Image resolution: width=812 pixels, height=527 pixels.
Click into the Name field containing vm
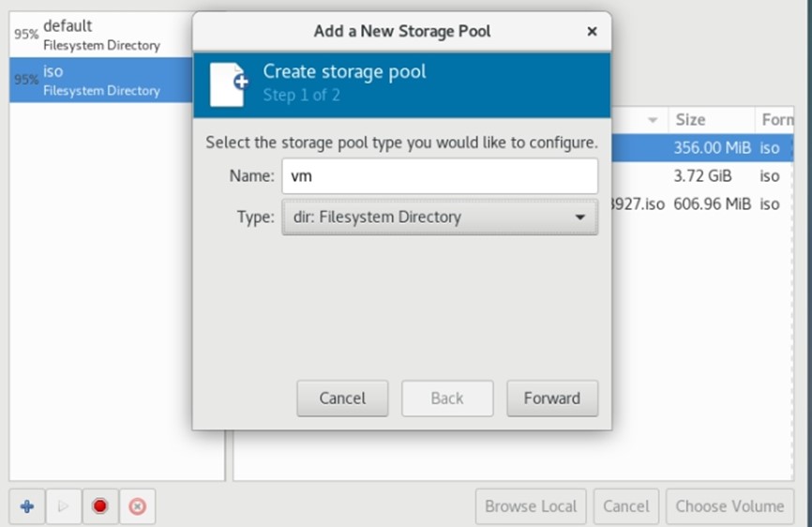pos(439,175)
